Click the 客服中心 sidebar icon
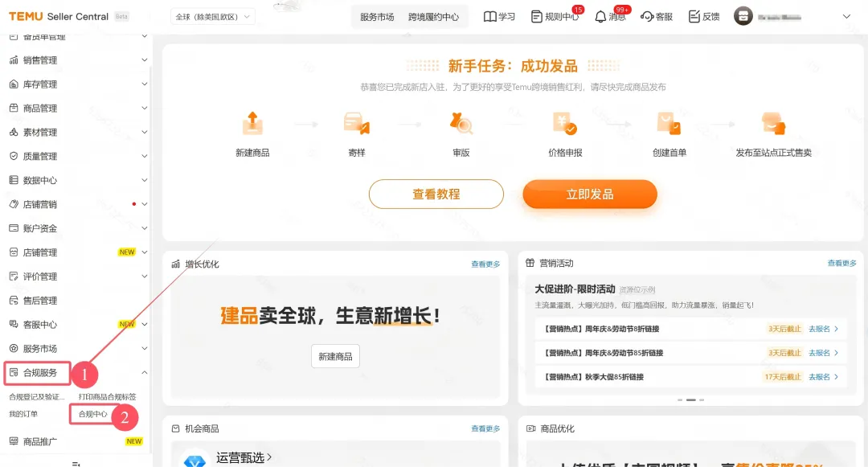The image size is (868, 467). tap(14, 324)
